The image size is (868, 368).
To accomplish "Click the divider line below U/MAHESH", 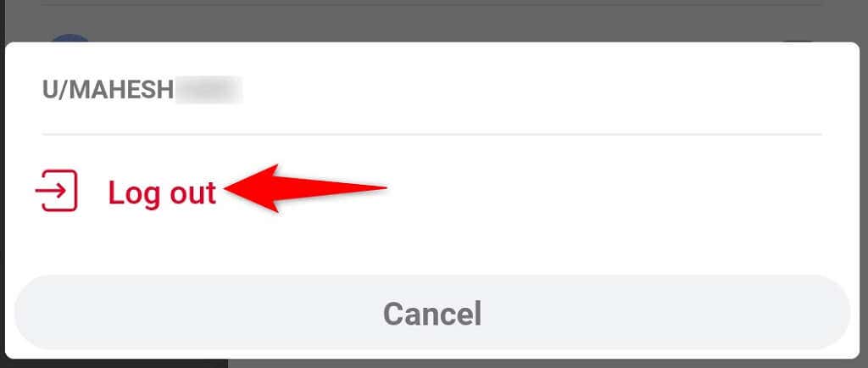I will 431,134.
